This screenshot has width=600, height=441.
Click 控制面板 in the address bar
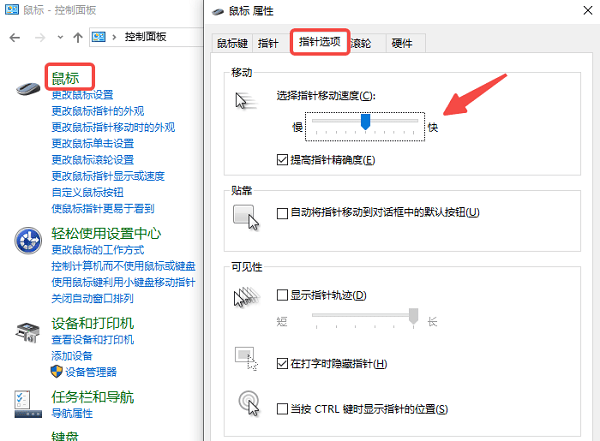(145, 37)
